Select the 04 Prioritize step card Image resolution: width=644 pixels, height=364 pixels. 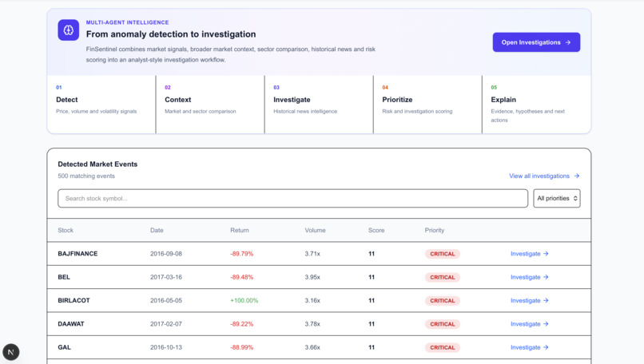pos(427,105)
